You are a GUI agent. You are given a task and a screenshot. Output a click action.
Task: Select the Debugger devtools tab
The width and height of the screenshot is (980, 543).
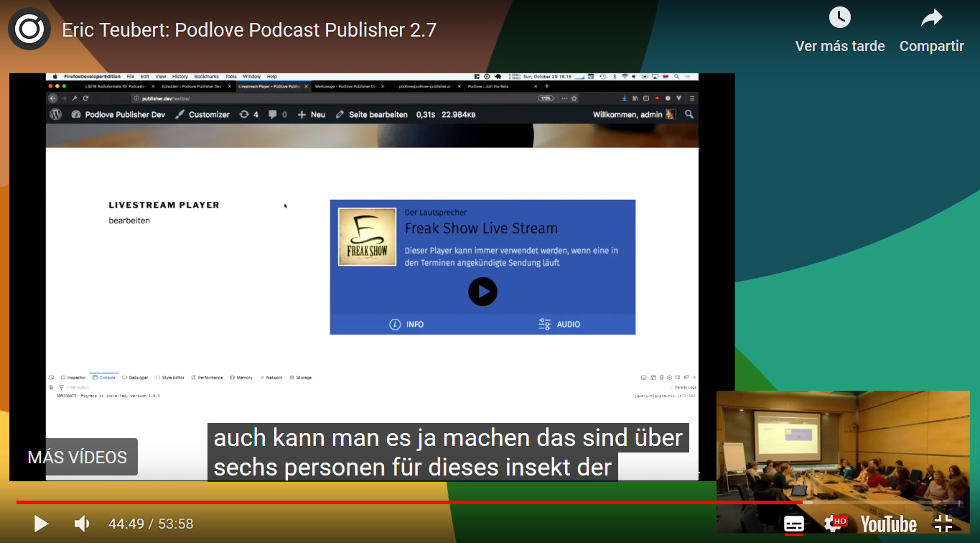[x=136, y=378]
